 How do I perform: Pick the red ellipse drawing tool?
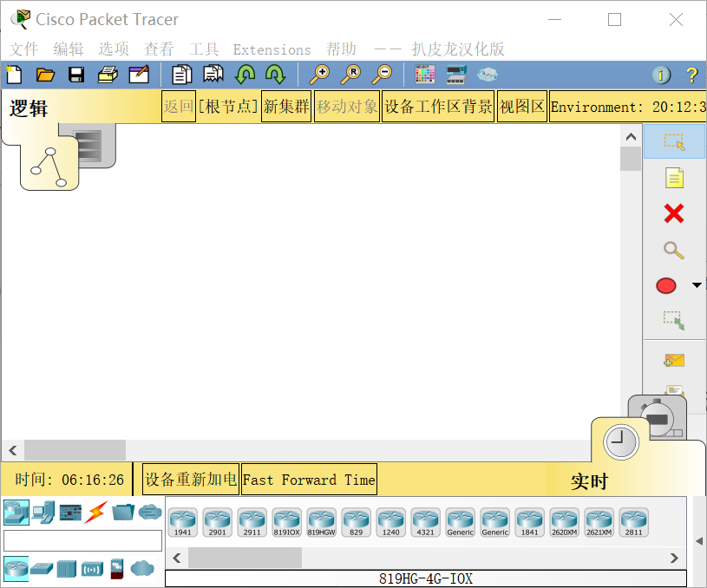(666, 285)
